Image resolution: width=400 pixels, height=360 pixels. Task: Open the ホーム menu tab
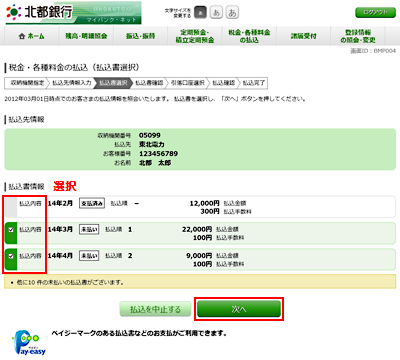(x=32, y=36)
